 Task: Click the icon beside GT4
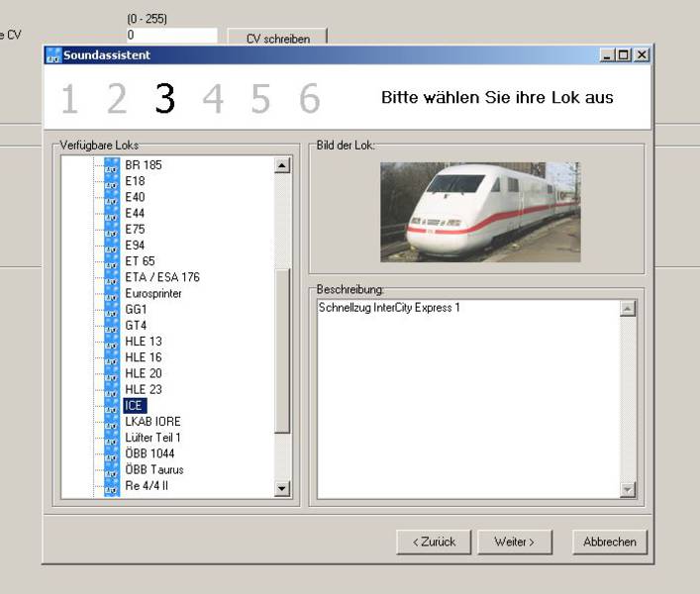(x=112, y=326)
